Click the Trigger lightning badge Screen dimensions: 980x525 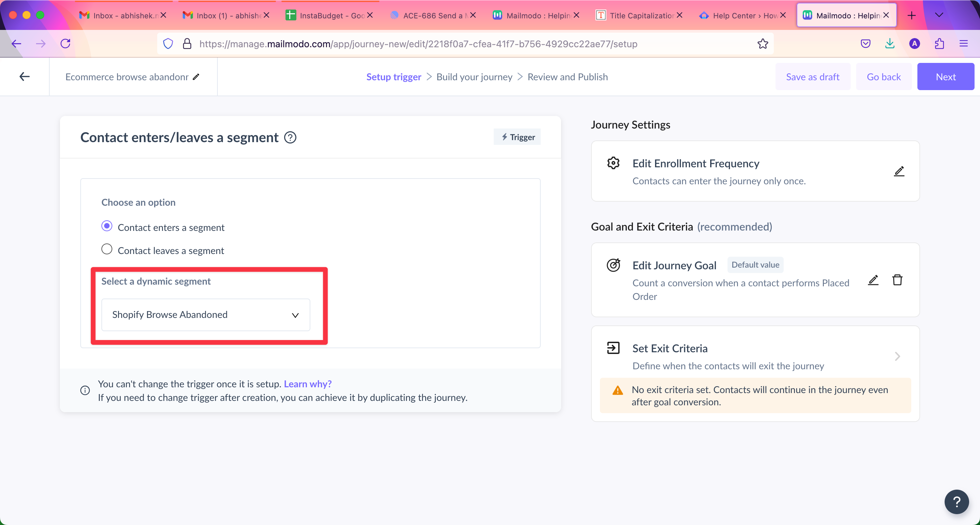click(517, 137)
